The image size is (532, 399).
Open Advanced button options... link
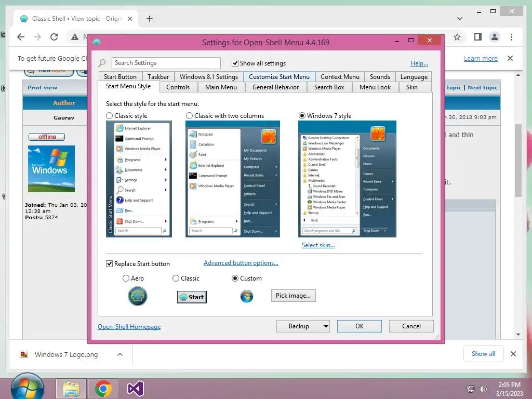click(241, 263)
